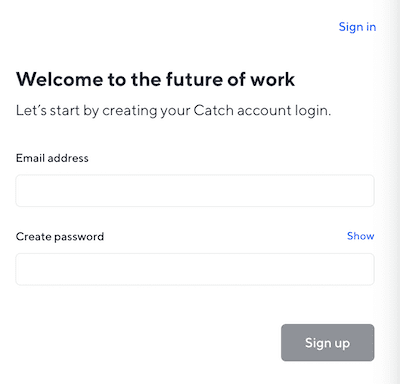400x384 pixels.
Task: Click the word 'Email' in the field label
Action: [x=30, y=158]
